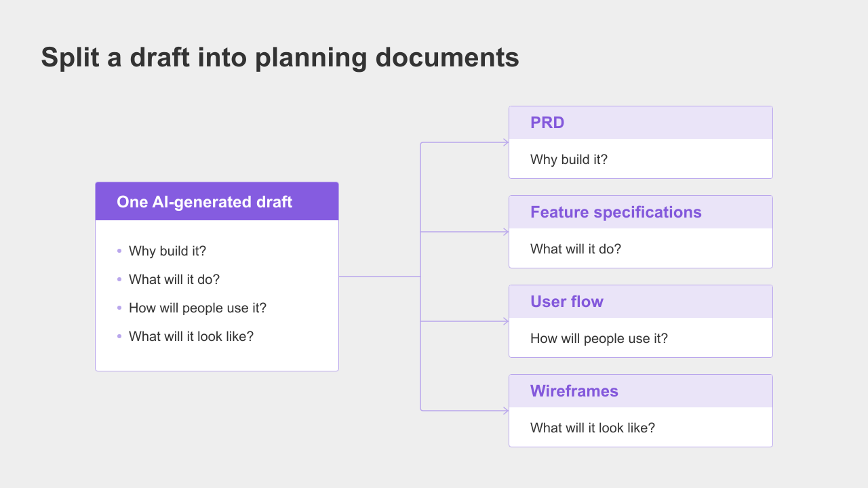Viewport: 868px width, 488px height.
Task: Click the "PRD" card heading
Action: (x=547, y=123)
